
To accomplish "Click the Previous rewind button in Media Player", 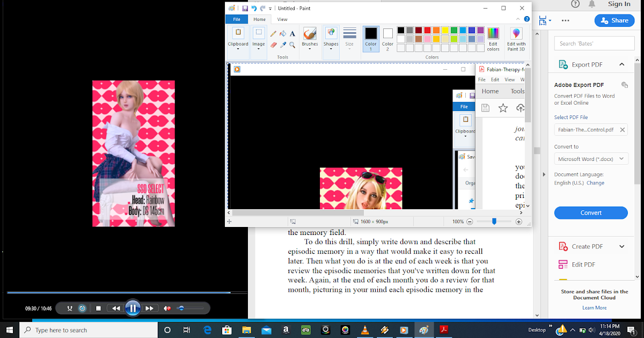I will 115,308.
